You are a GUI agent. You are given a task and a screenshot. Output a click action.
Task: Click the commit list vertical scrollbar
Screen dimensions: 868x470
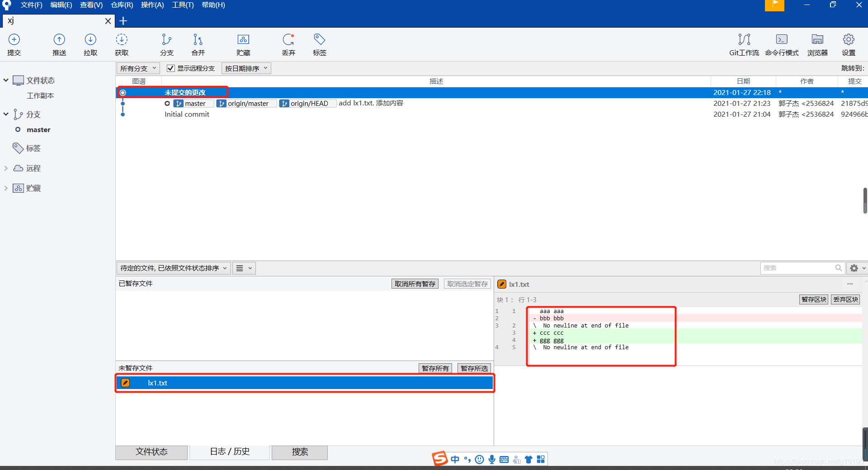pos(865,200)
